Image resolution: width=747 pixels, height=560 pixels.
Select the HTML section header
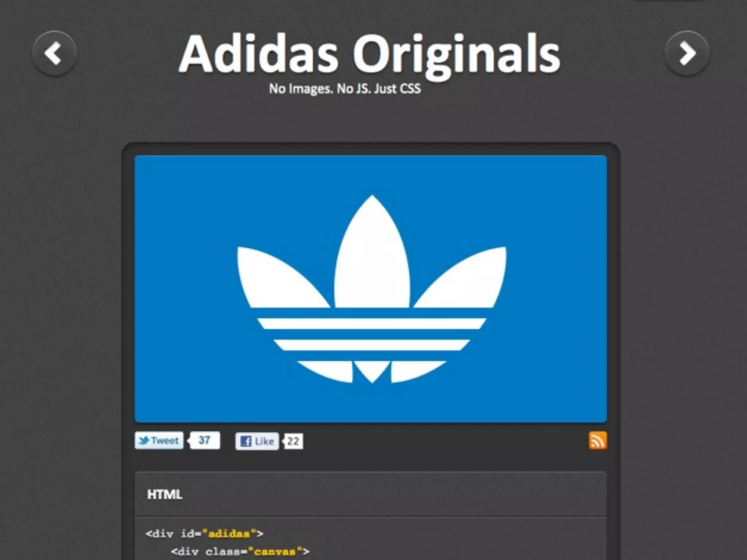165,495
